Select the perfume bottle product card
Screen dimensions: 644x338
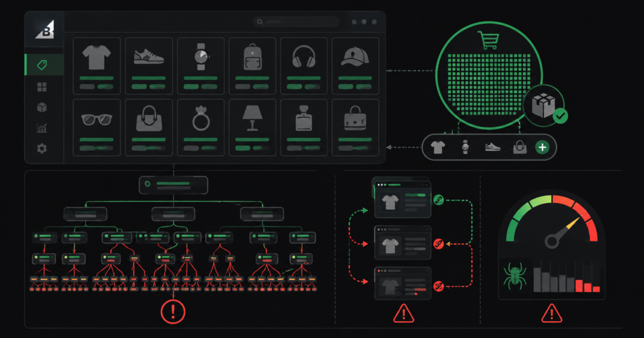(304, 127)
